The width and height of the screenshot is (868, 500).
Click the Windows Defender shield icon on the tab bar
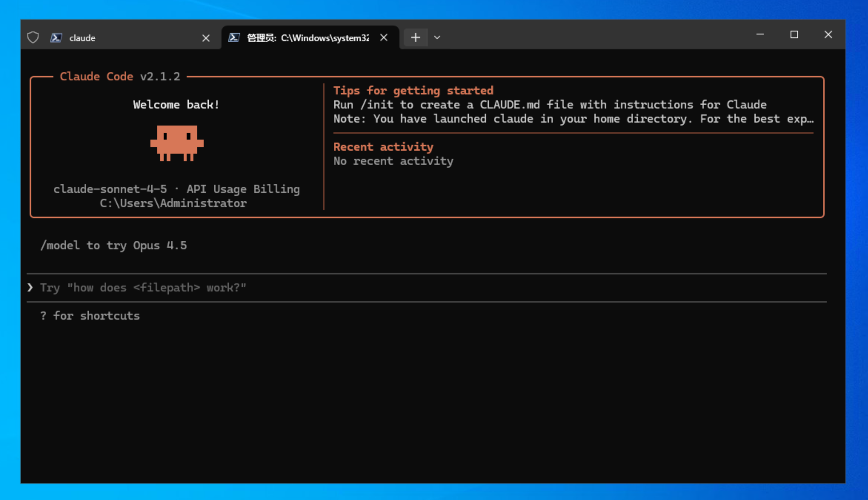(33, 37)
